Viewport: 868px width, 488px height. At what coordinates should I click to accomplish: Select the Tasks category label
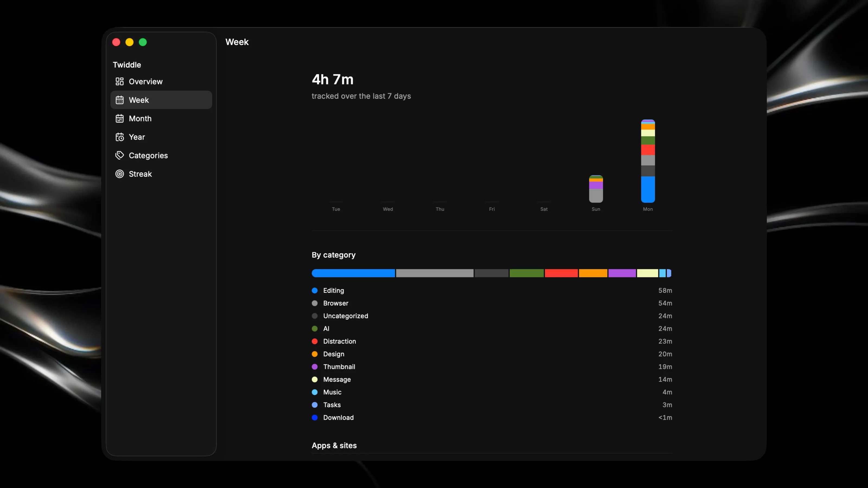pyautogui.click(x=332, y=405)
